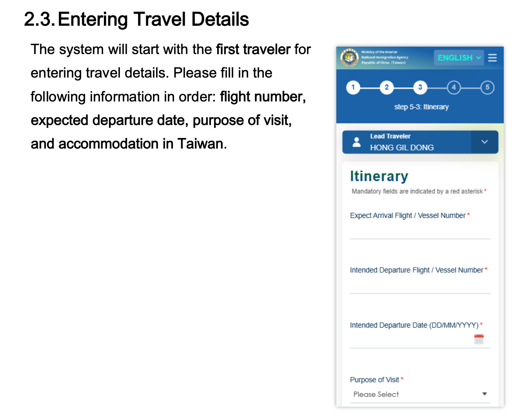Go to step 1 circle
Image resolution: width=530 pixels, height=420 pixels.
(353, 87)
